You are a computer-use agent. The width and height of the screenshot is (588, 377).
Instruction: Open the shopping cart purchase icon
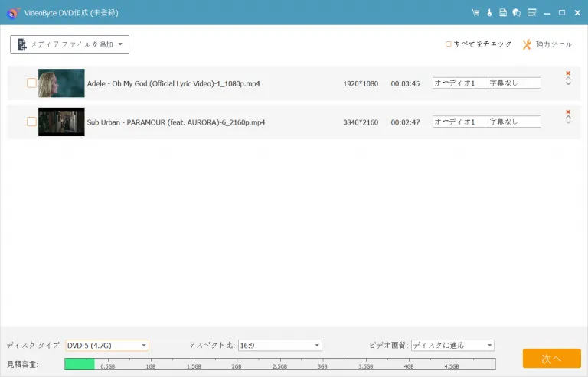click(x=475, y=13)
